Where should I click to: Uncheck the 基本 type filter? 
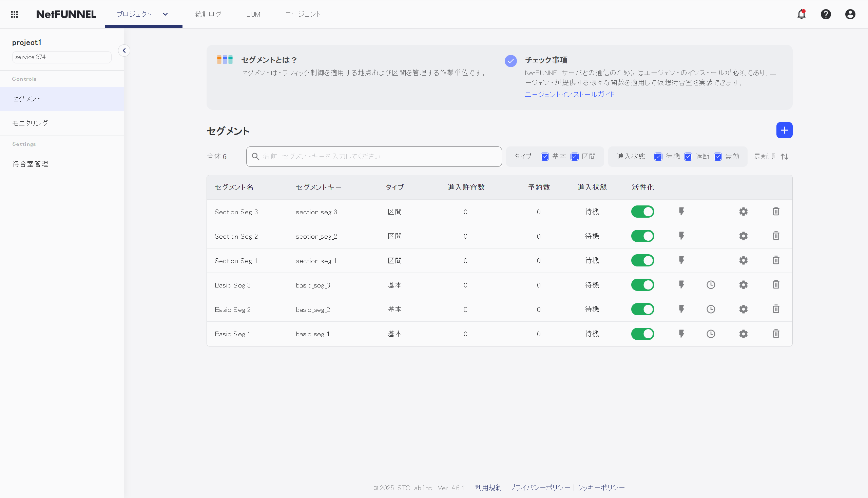(545, 156)
